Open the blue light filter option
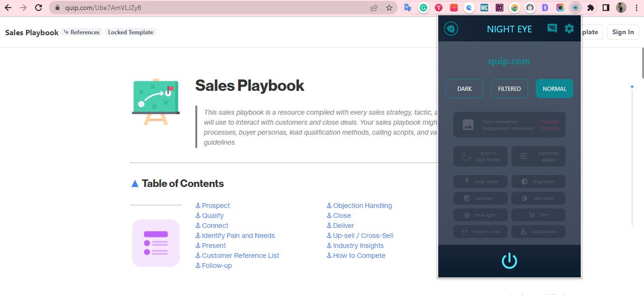Image resolution: width=644 pixels, height=295 pixels. 481,215
